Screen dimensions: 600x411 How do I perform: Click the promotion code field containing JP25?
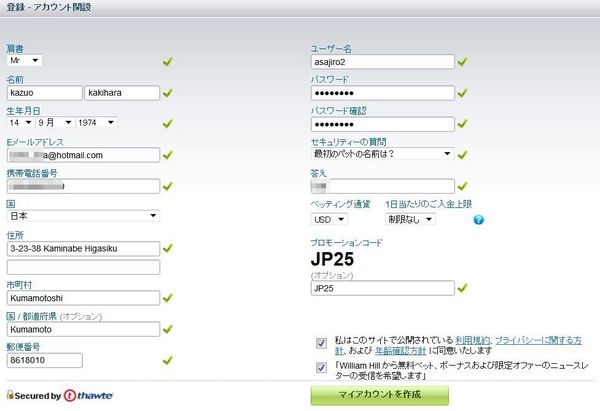[383, 288]
